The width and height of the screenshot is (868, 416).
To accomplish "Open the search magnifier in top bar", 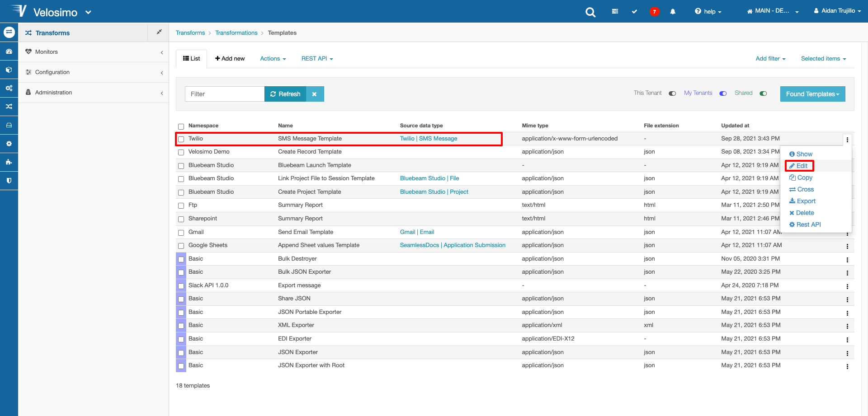I will tap(590, 12).
